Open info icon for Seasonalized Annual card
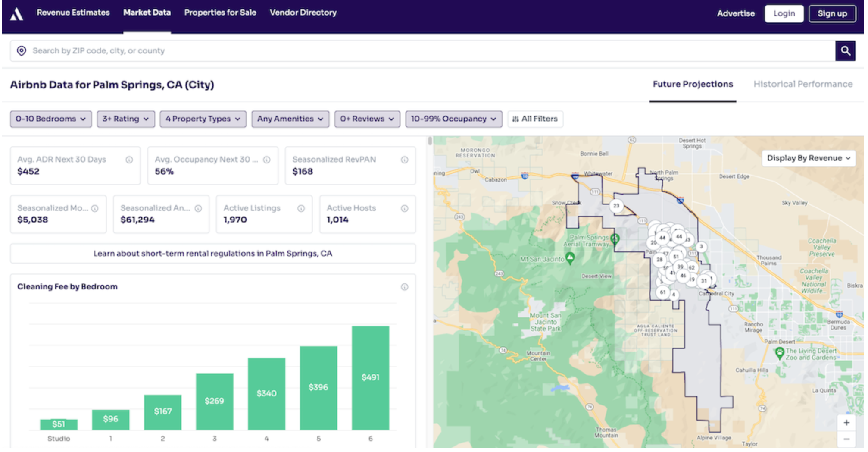The width and height of the screenshot is (868, 452). (198, 208)
